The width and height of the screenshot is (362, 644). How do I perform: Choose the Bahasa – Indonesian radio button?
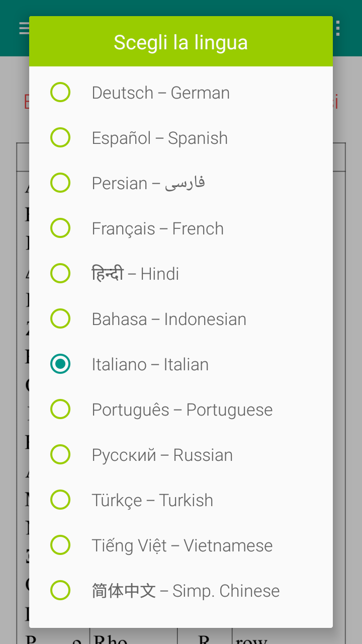(60, 319)
